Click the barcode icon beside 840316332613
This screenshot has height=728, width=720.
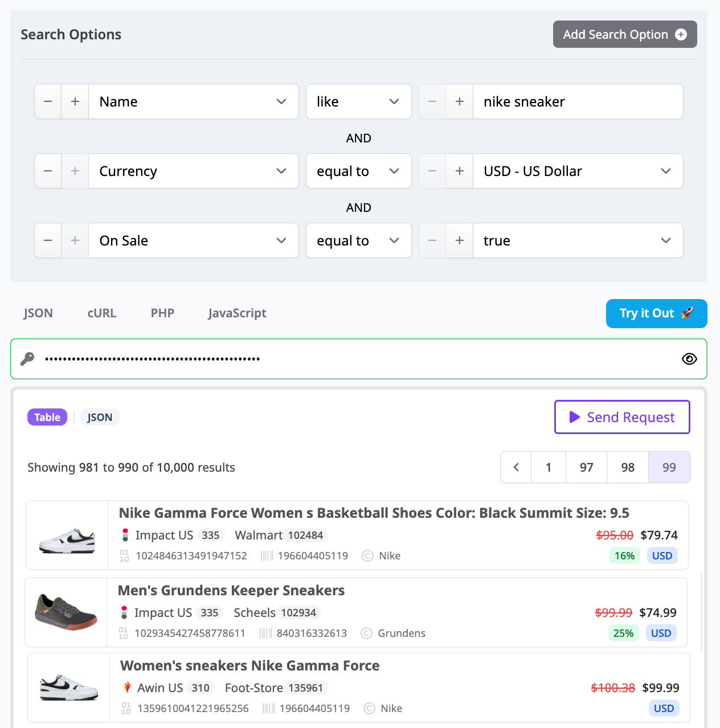click(x=266, y=633)
